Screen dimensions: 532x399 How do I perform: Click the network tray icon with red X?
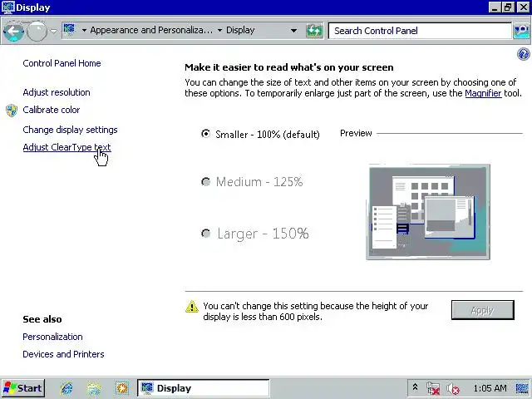[433, 388]
